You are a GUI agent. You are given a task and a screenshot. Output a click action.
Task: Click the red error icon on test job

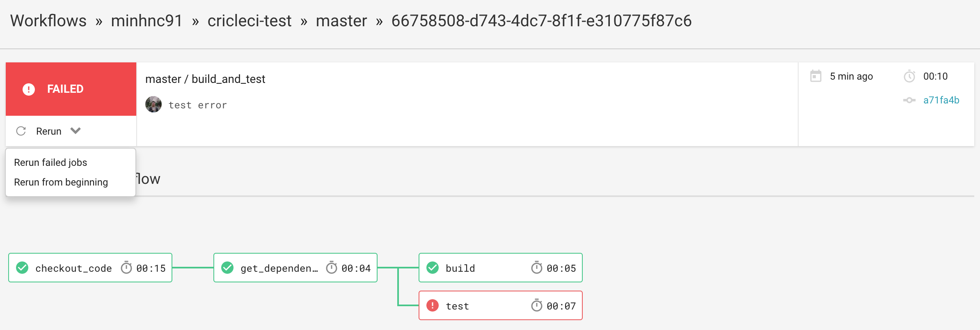(x=433, y=305)
